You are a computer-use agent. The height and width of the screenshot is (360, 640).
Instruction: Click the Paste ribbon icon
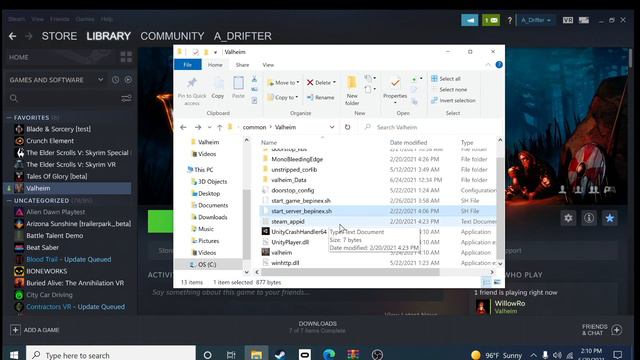click(x=238, y=83)
